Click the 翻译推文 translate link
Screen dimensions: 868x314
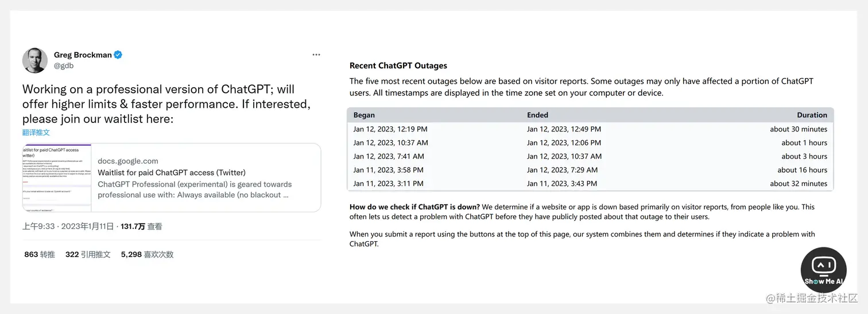coord(36,133)
